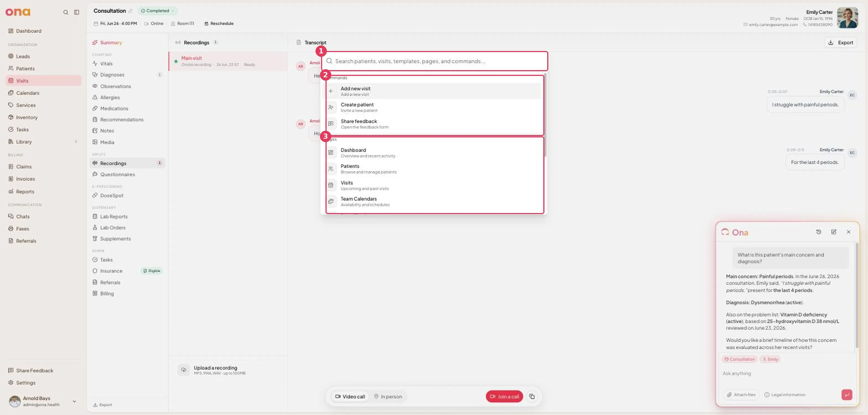Click the search icon in the left sidebar header

point(66,12)
